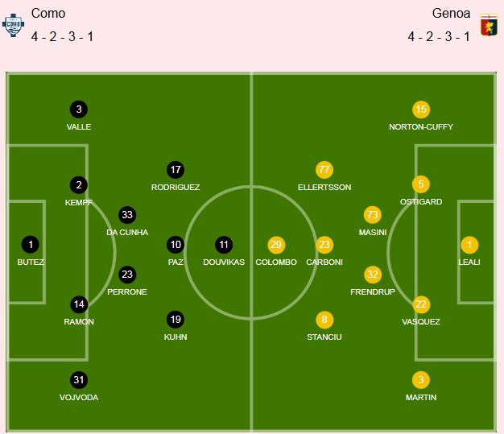504x434 pixels.
Task: Click Norton-Cuffy's number 15 marker
Action: [x=421, y=110]
